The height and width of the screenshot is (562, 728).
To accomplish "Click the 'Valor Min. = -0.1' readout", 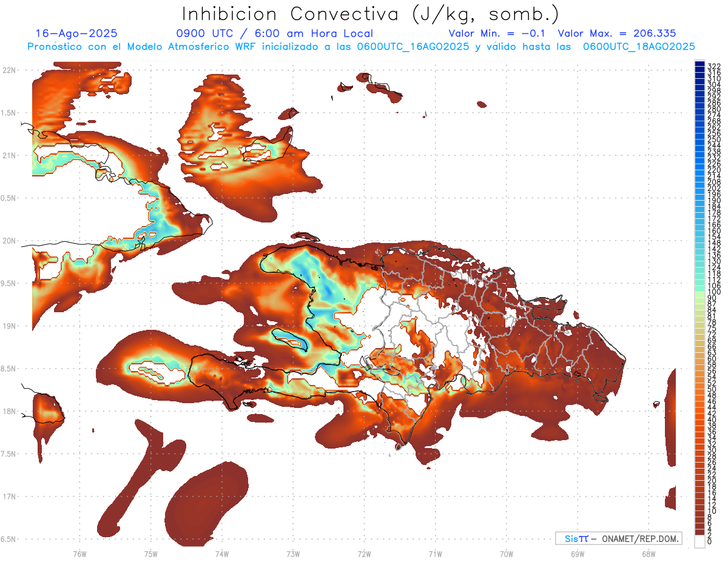I will click(497, 34).
